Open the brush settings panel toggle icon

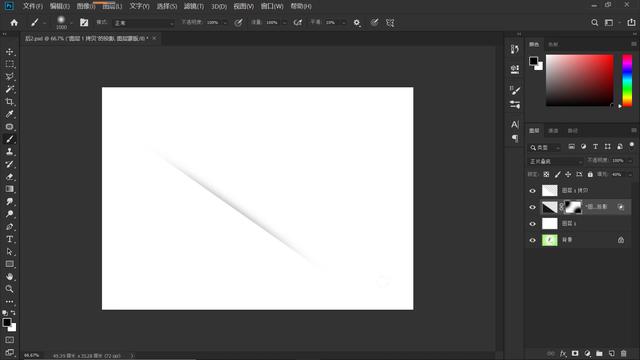(x=84, y=23)
